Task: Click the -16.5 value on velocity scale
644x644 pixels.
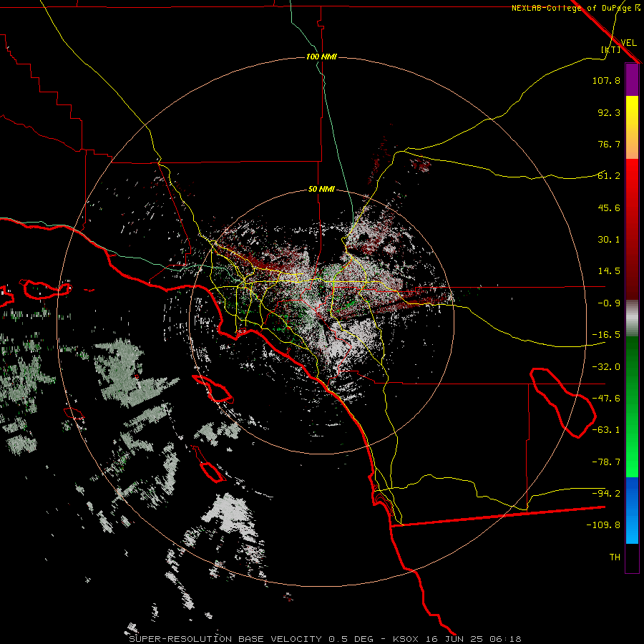Action: 606,335
